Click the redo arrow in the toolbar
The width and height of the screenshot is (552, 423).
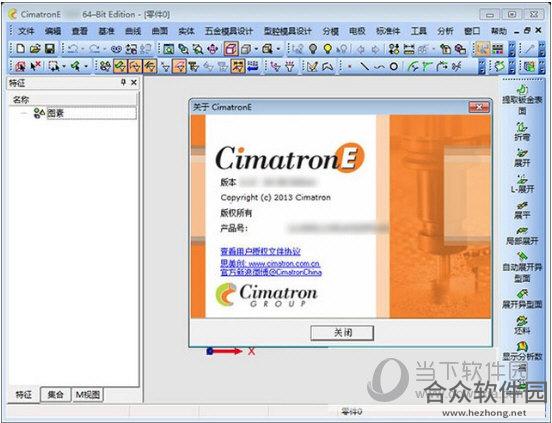pos(94,49)
